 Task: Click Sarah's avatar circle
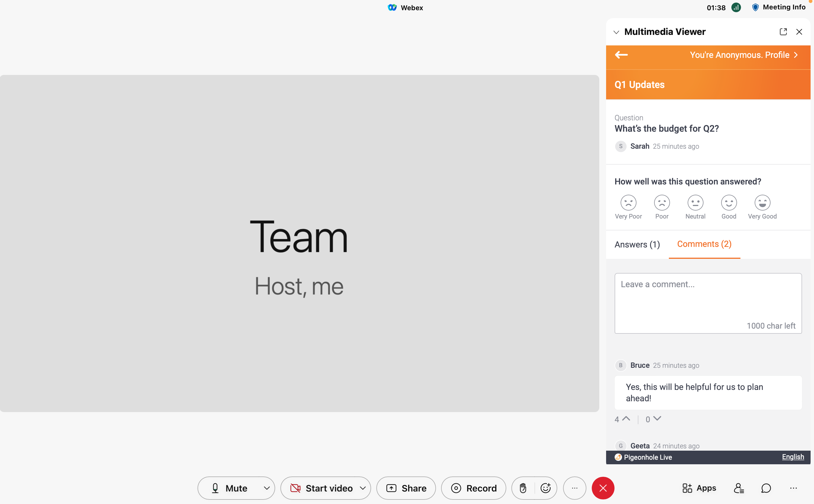click(x=621, y=146)
